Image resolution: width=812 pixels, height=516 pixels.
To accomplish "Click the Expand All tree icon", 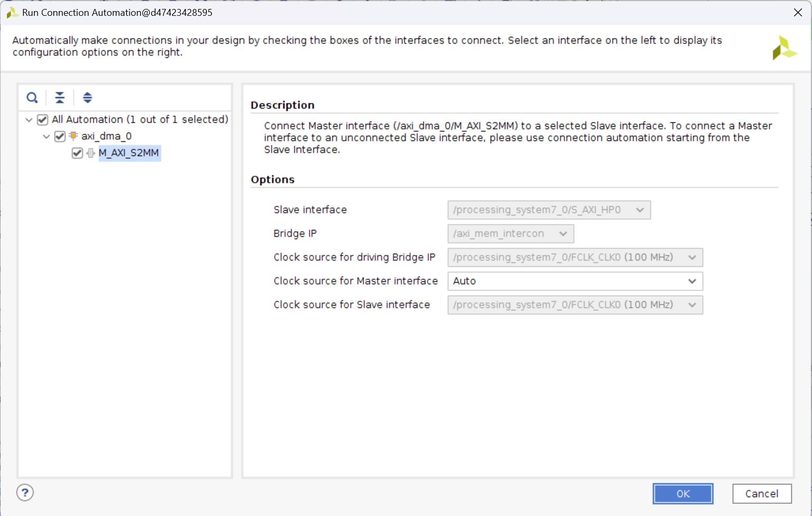I will click(x=88, y=98).
